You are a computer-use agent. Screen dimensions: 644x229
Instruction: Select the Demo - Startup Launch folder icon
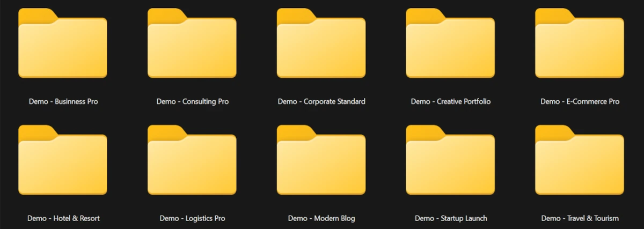click(450, 160)
